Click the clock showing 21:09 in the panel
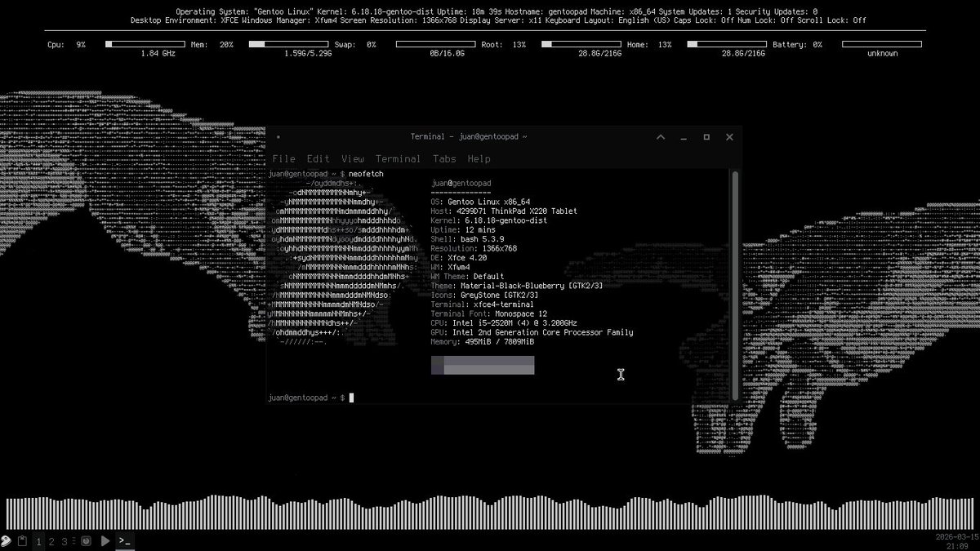 click(x=956, y=545)
